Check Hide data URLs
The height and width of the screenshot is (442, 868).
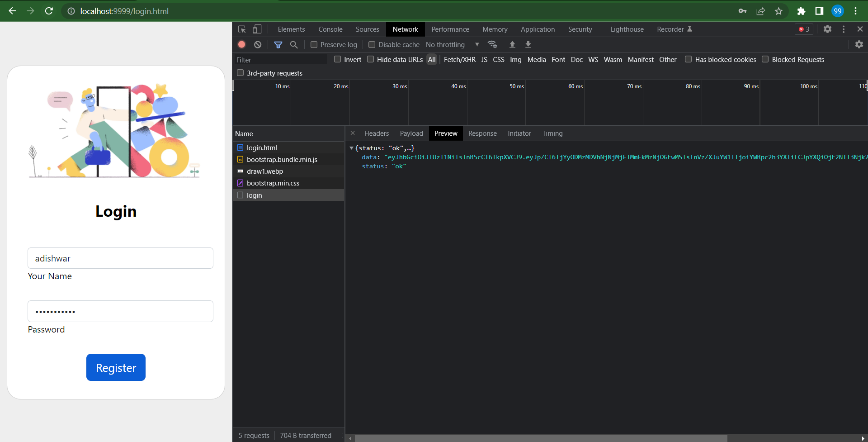coord(370,59)
